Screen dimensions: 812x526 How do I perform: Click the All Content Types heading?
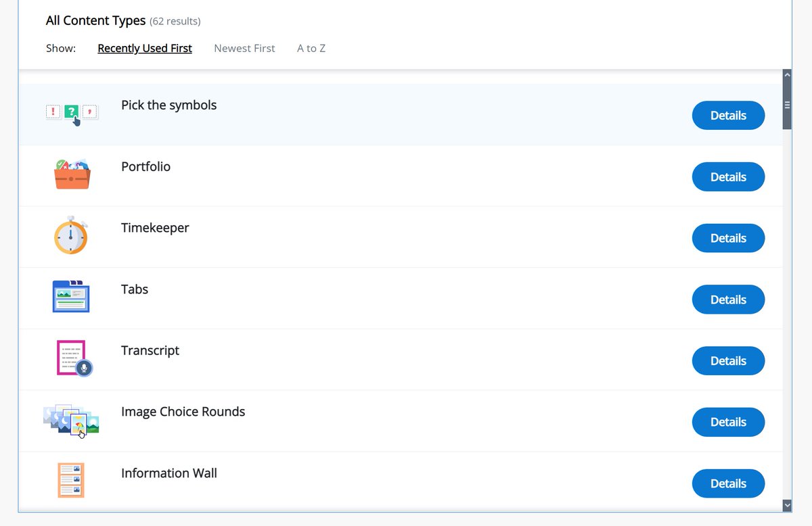pyautogui.click(x=95, y=20)
